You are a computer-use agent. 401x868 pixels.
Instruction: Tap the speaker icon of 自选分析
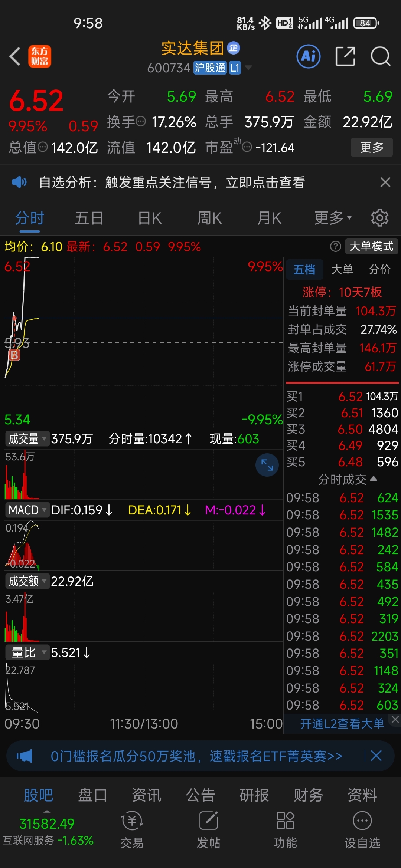coord(19,182)
